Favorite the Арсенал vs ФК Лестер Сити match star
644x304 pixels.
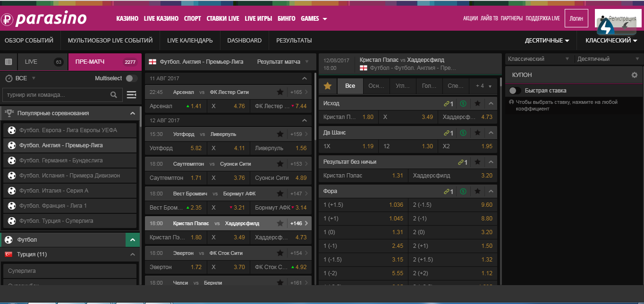[280, 92]
